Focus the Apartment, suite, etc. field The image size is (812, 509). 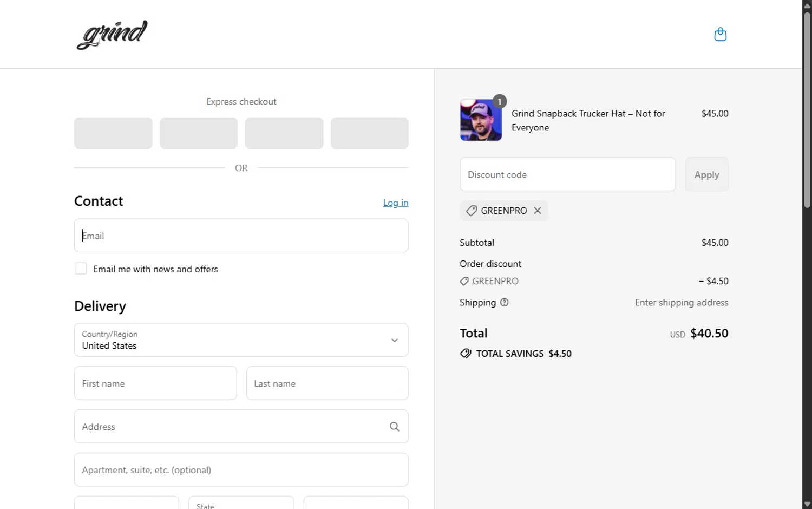241,470
